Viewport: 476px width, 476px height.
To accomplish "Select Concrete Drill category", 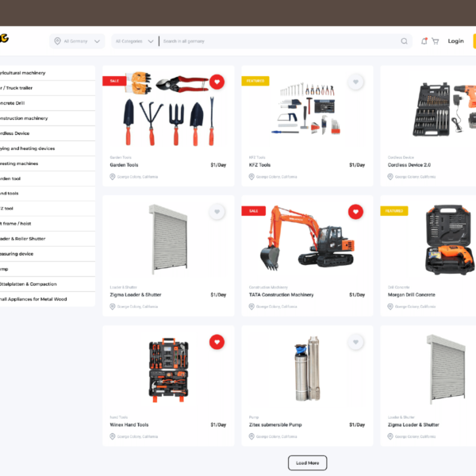I will [x=48, y=103].
